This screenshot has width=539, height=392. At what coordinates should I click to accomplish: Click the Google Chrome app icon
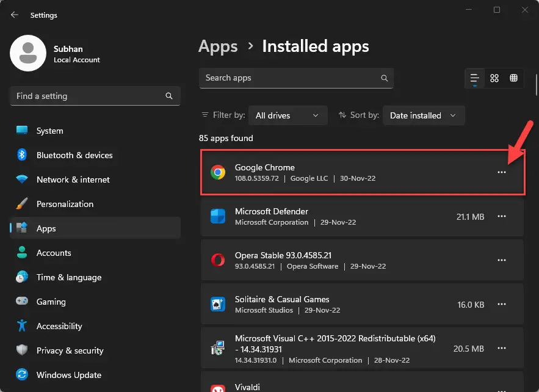coord(217,172)
